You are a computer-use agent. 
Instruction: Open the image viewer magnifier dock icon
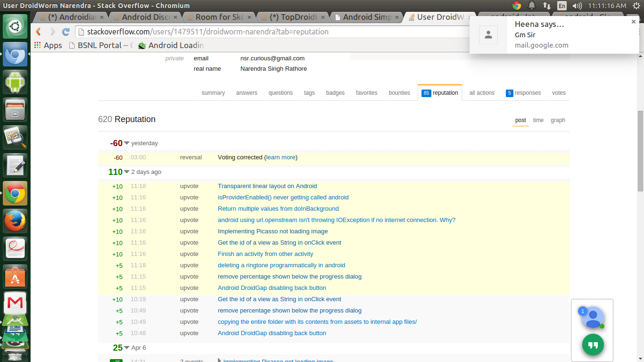point(15,138)
